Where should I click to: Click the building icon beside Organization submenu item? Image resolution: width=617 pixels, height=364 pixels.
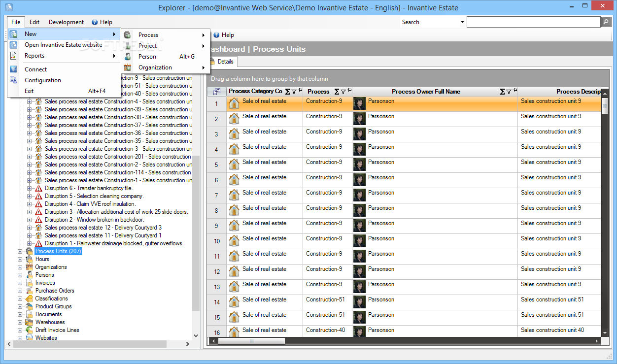pyautogui.click(x=128, y=67)
